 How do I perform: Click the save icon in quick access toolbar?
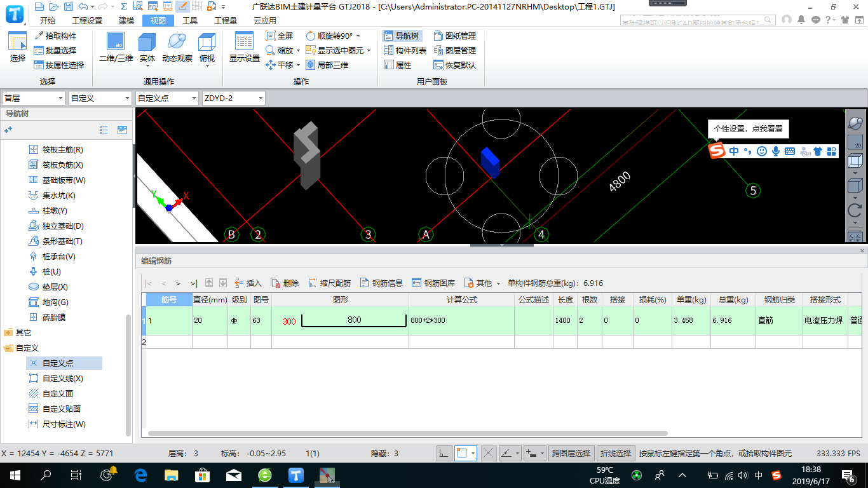click(x=68, y=6)
